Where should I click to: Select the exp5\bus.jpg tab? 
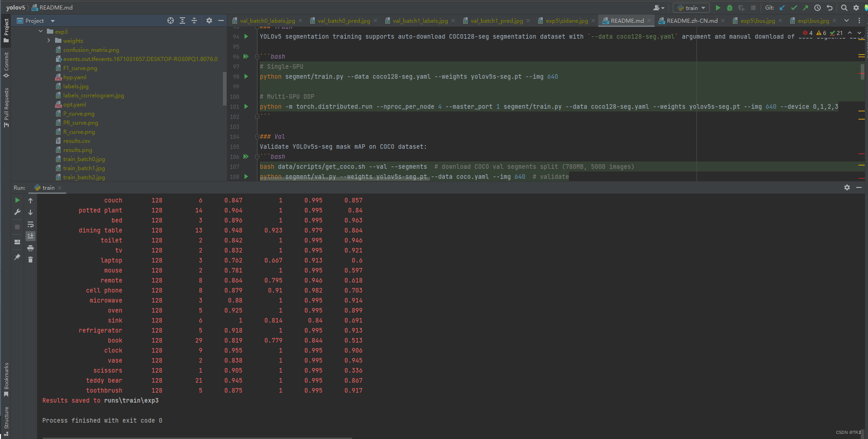(757, 20)
